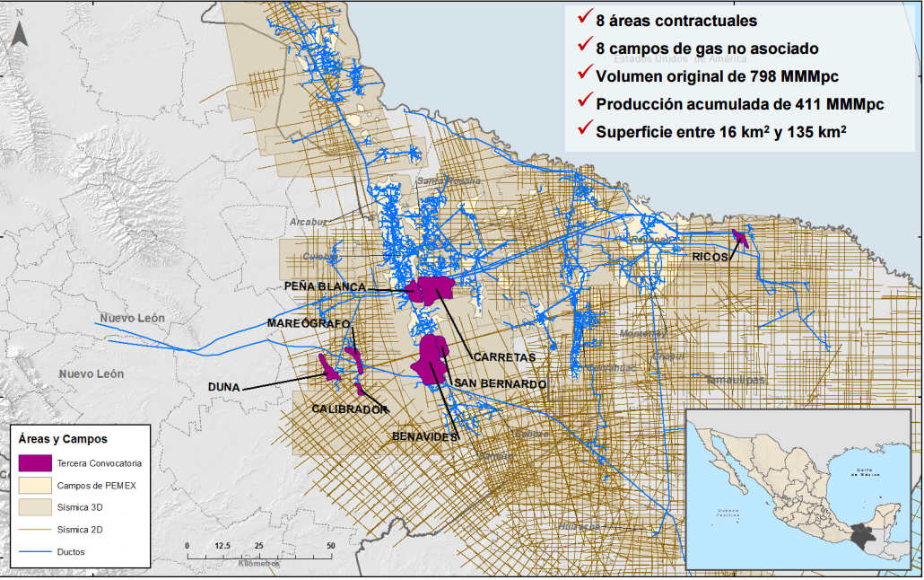Click the 'Campos de PEMEX' legend label
This screenshot has height=580, width=924.
96,486
